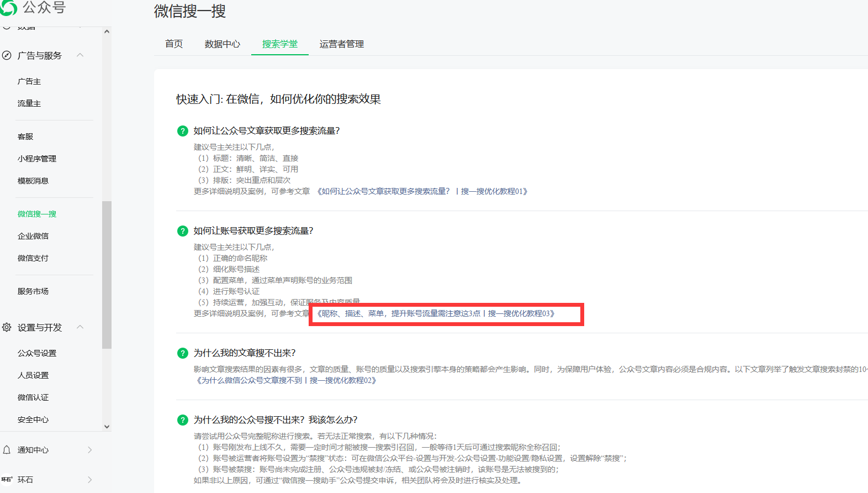
Task: Collapse the 设置与开发 section chevron
Action: point(80,327)
